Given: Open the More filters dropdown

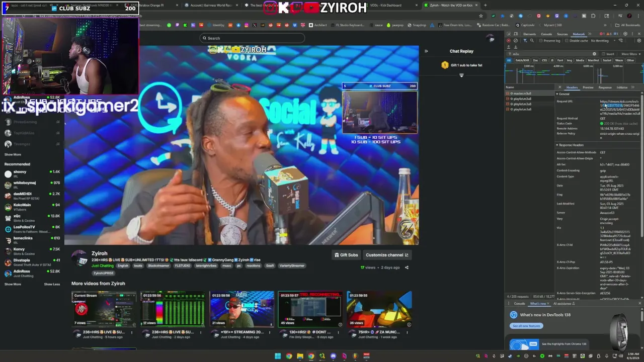Looking at the screenshot, I should tap(631, 54).
